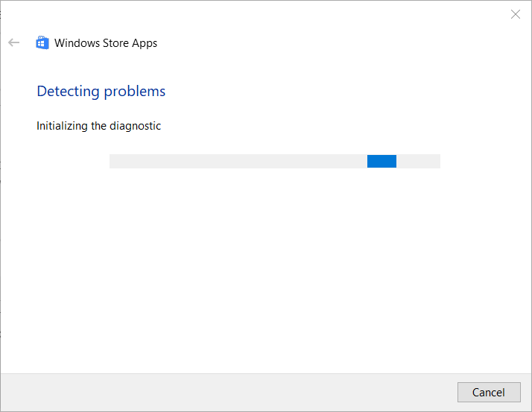Click the Windows Store shopping bag icon
532x412 pixels.
pyautogui.click(x=42, y=42)
